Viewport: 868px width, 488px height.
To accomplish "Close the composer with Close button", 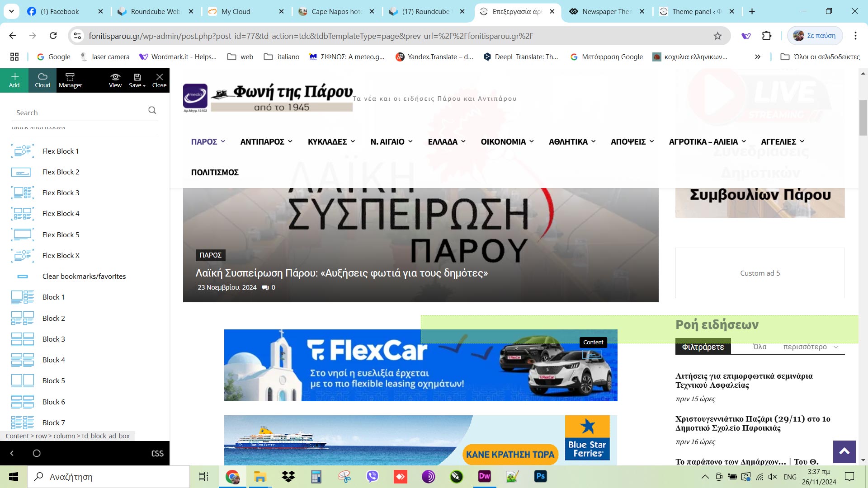I will [159, 80].
